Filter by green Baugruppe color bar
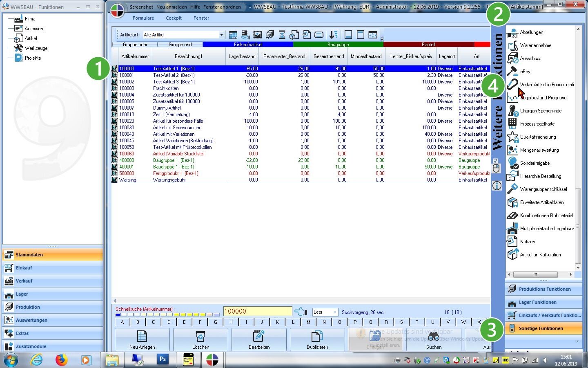This screenshot has width=588, height=368. tap(338, 45)
